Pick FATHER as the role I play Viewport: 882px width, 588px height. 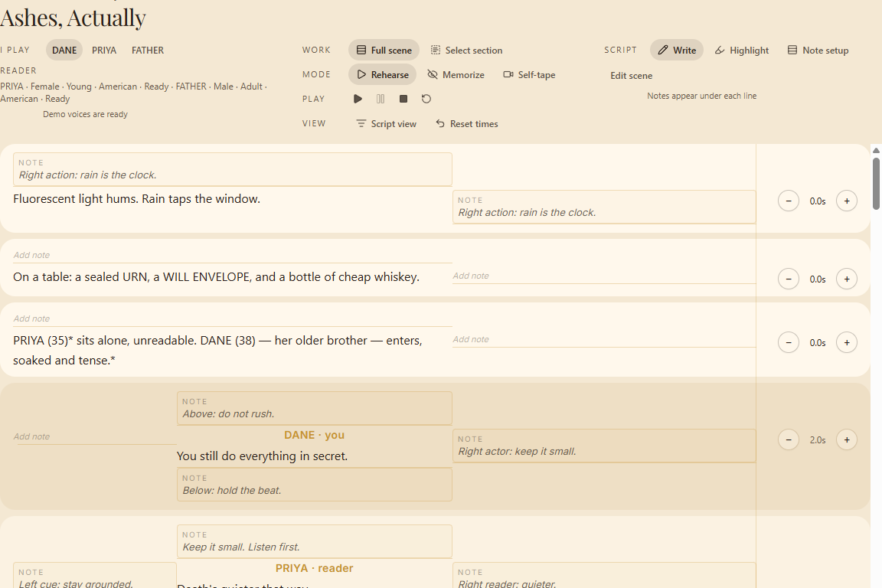(147, 50)
